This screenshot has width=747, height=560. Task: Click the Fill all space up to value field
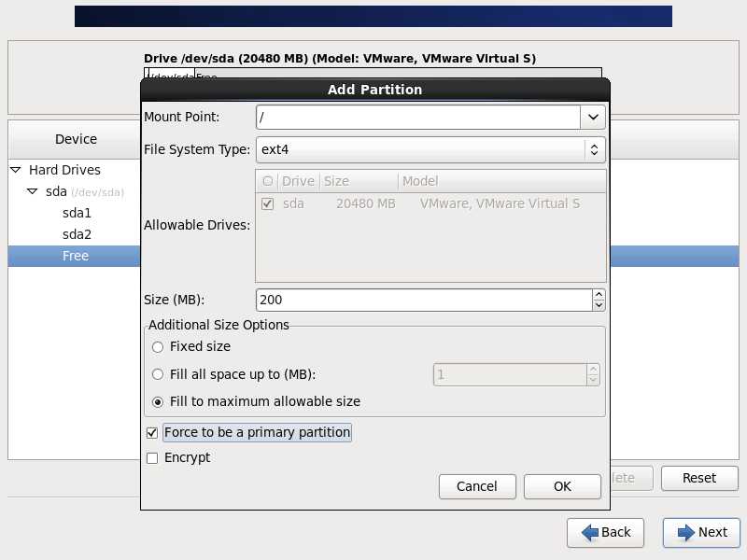(510, 375)
